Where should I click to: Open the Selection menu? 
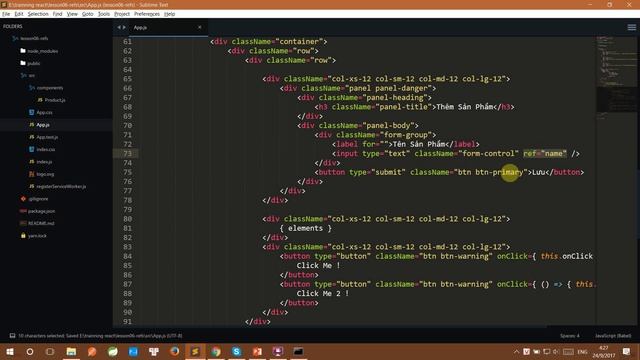click(38, 14)
